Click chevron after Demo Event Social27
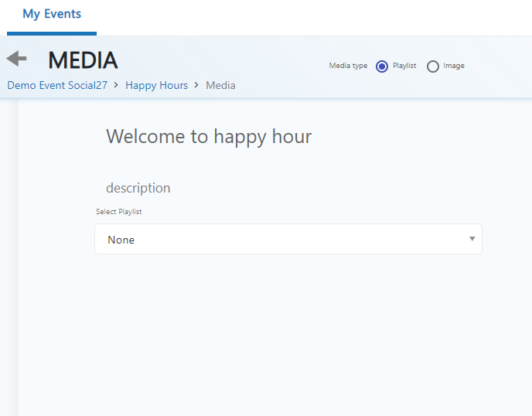 pos(116,85)
